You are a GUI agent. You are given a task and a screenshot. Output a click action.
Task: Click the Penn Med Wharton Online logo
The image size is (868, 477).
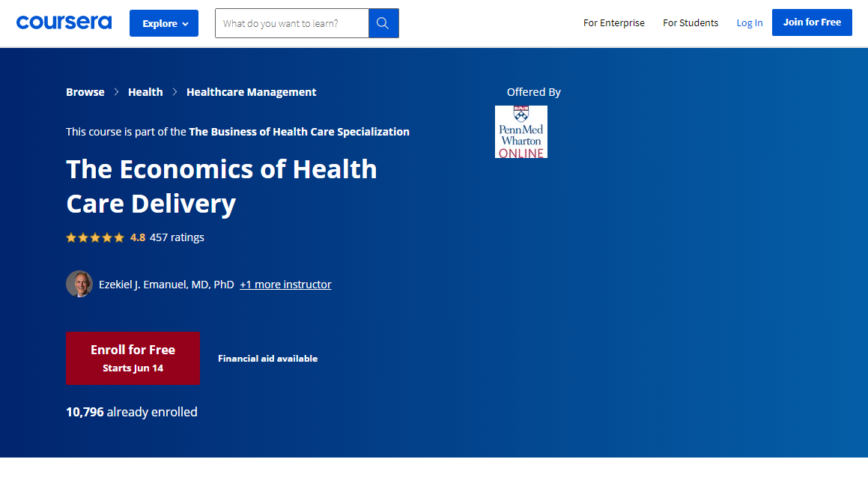click(521, 132)
